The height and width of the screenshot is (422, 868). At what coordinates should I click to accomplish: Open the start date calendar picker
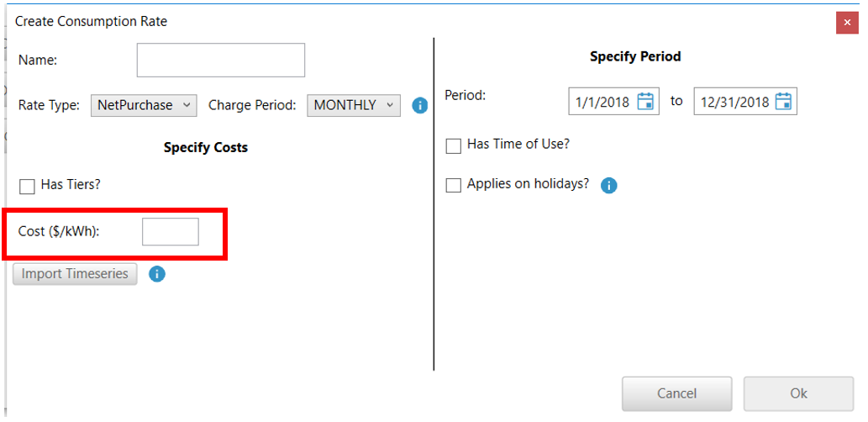(x=645, y=102)
